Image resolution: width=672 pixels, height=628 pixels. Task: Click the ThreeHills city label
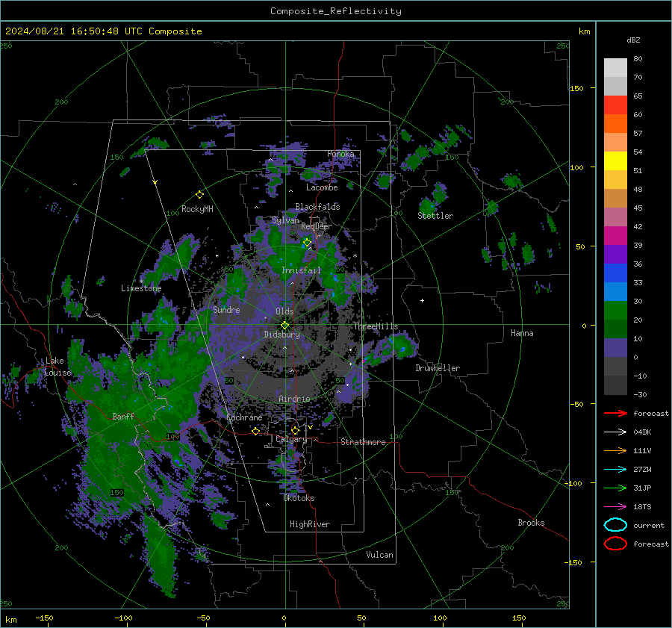(376, 326)
